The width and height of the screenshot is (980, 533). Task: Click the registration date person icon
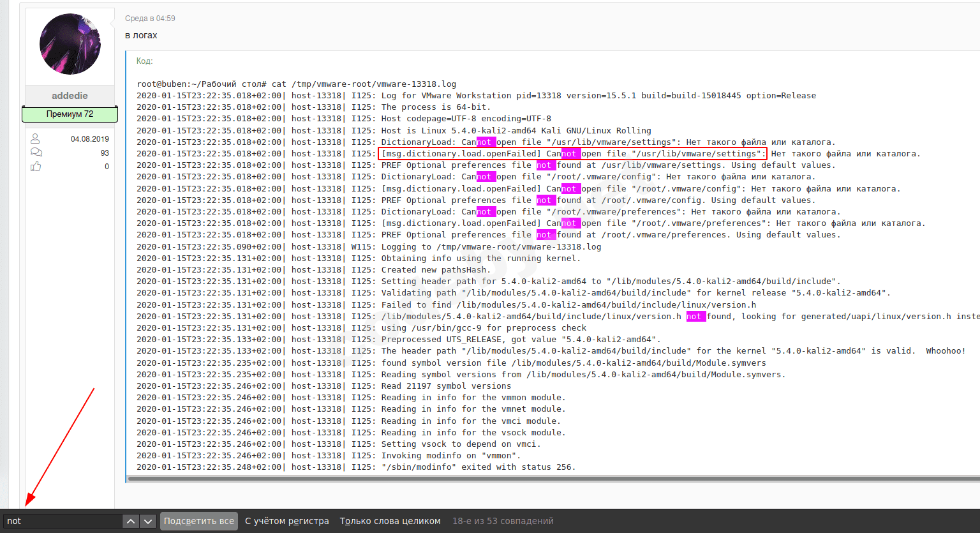pyautogui.click(x=35, y=139)
